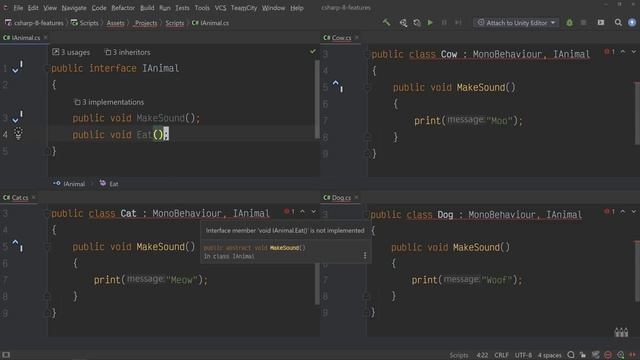Click the green inspection checkmark in IAnimal.cs

click(x=313, y=51)
